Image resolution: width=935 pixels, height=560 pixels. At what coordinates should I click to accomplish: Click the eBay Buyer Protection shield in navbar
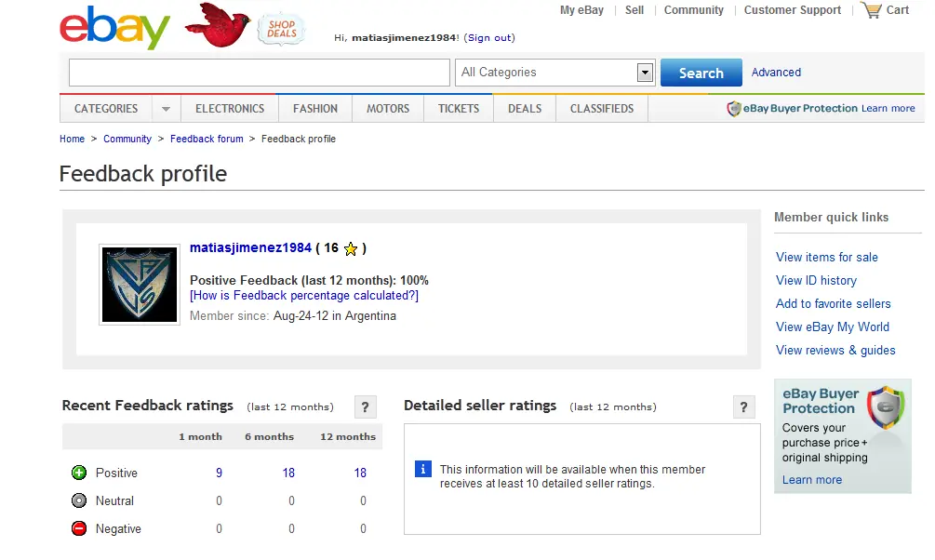[733, 109]
